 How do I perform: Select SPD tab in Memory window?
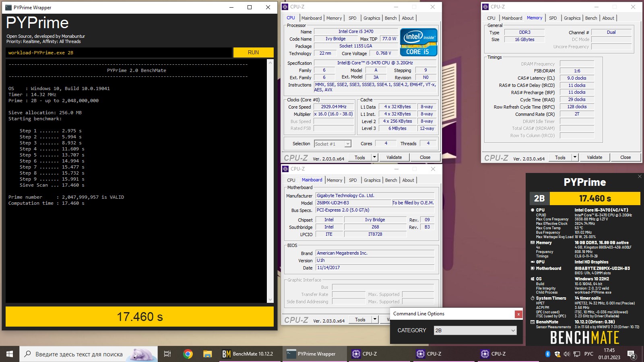[553, 18]
